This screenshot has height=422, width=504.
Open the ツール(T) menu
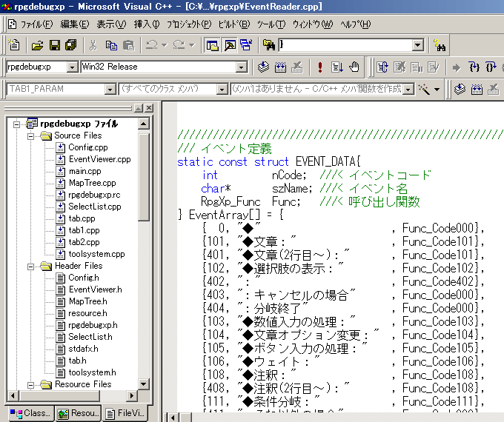(x=271, y=24)
